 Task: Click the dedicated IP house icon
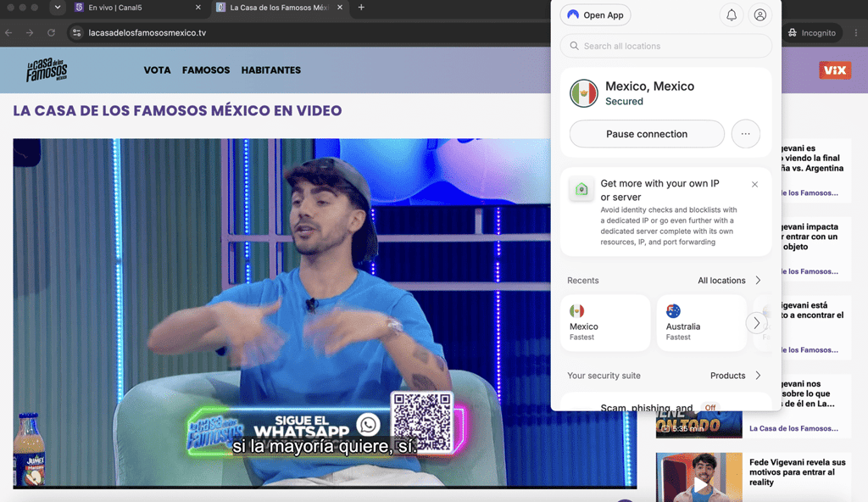pyautogui.click(x=581, y=189)
